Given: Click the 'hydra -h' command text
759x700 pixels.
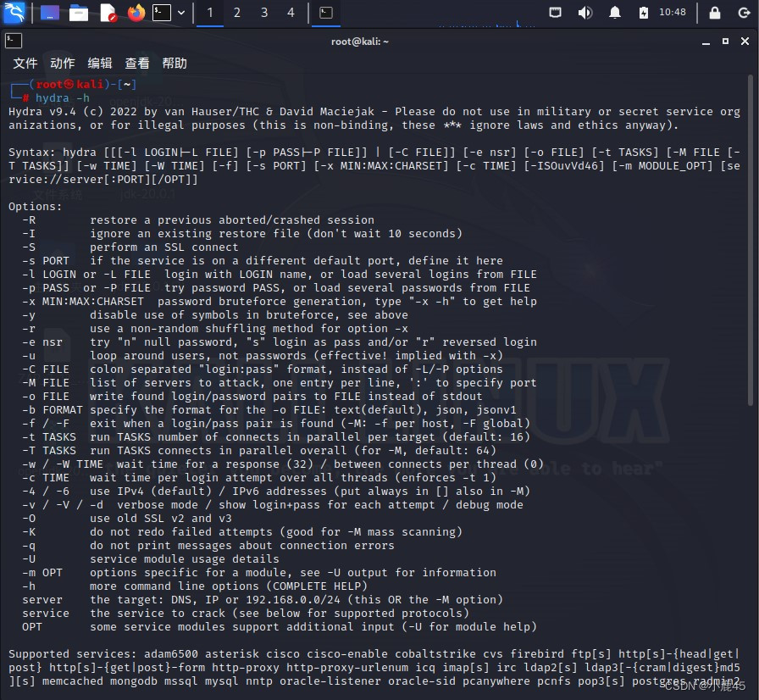Looking at the screenshot, I should (x=63, y=98).
